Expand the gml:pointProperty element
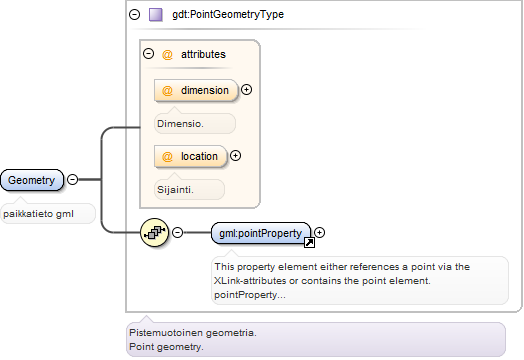The height and width of the screenshot is (360, 524). (319, 232)
